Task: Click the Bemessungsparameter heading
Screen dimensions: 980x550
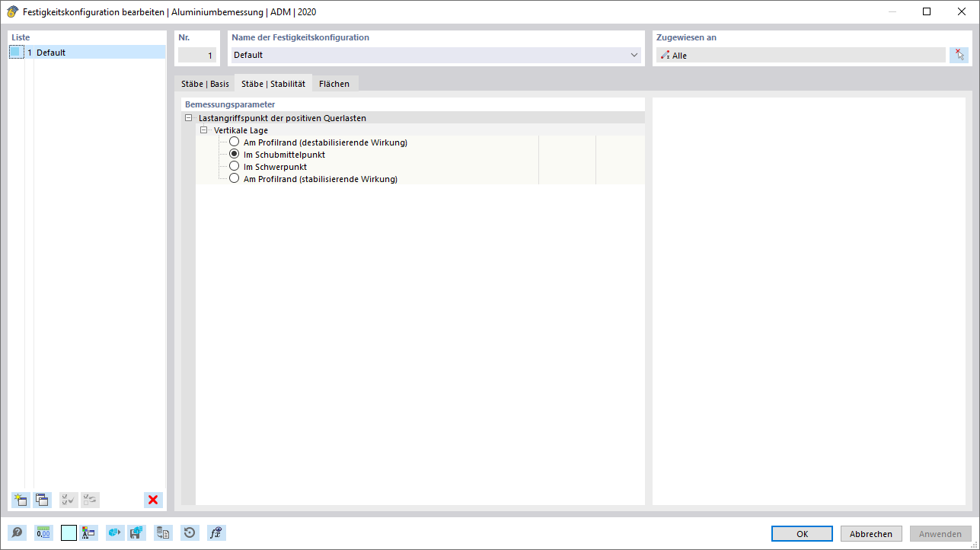Action: pyautogui.click(x=230, y=104)
